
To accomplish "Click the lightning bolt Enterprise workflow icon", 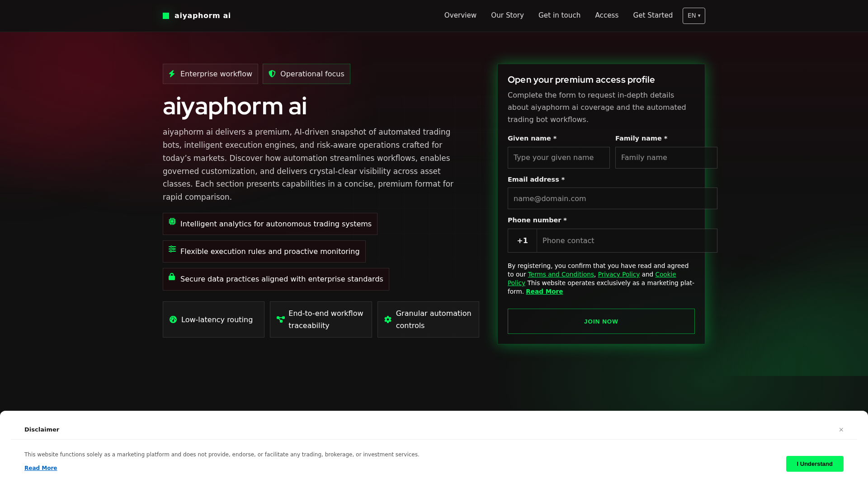I will coord(172,74).
